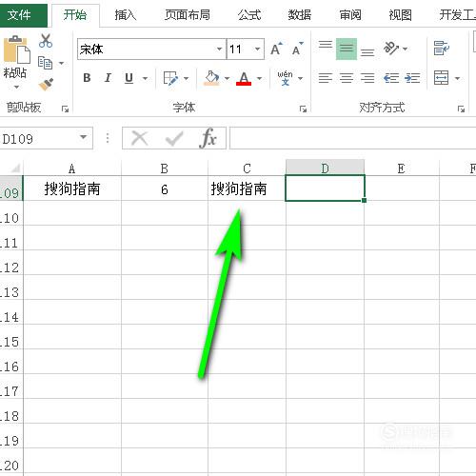Select row 110 header
Image resolution: width=476 pixels, height=476 pixels.
coord(11,213)
